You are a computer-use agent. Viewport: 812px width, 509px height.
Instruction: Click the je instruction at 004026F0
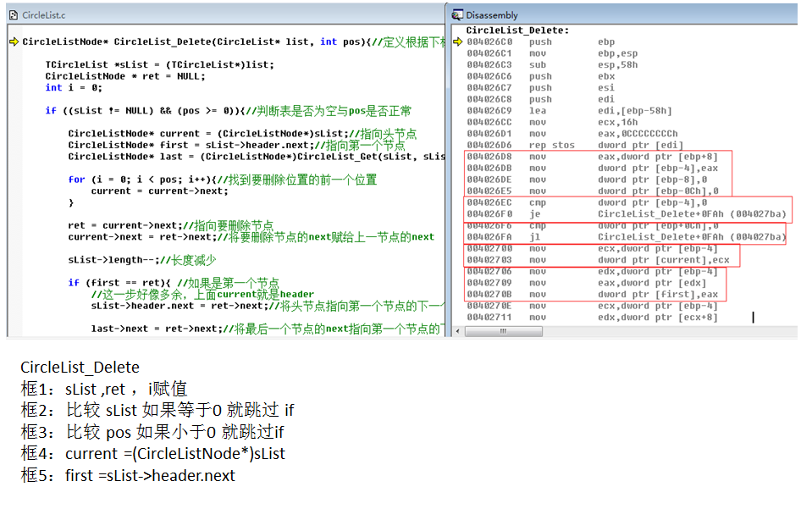(626, 214)
